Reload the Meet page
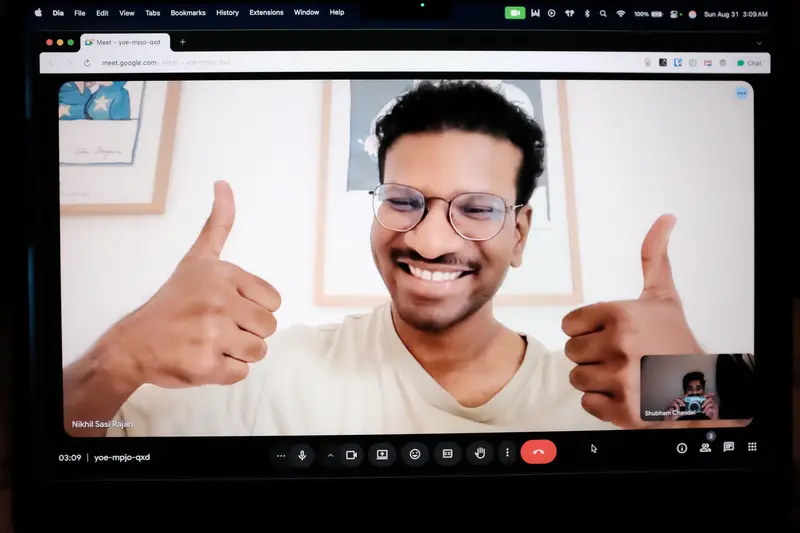The width and height of the screenshot is (800, 533). 87,63
